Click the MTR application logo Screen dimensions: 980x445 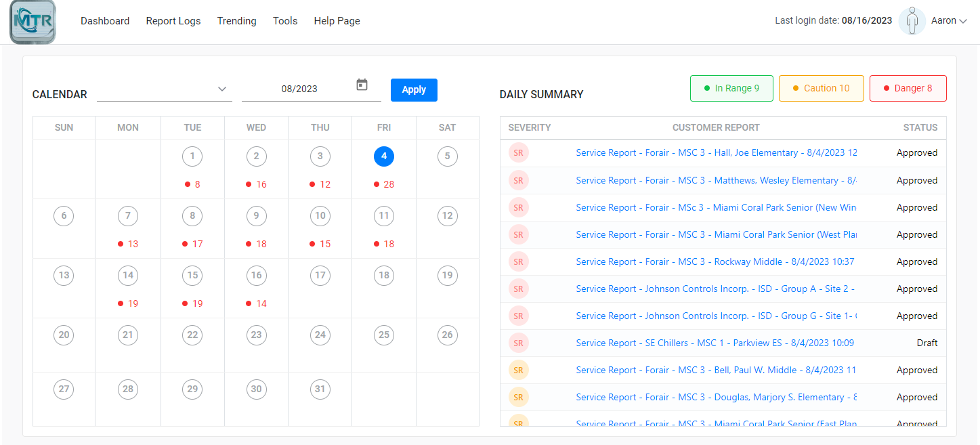[x=32, y=21]
